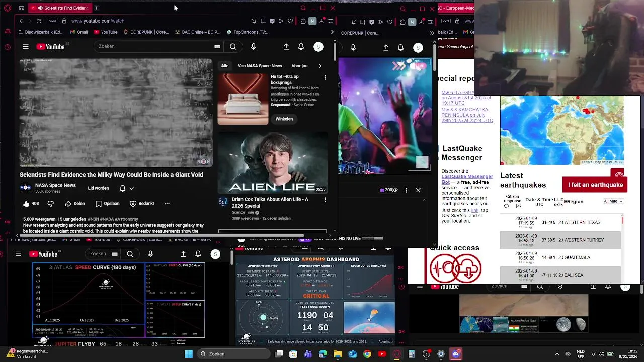
Task: Open the Windows Start menu
Action: pyautogui.click(x=188, y=354)
